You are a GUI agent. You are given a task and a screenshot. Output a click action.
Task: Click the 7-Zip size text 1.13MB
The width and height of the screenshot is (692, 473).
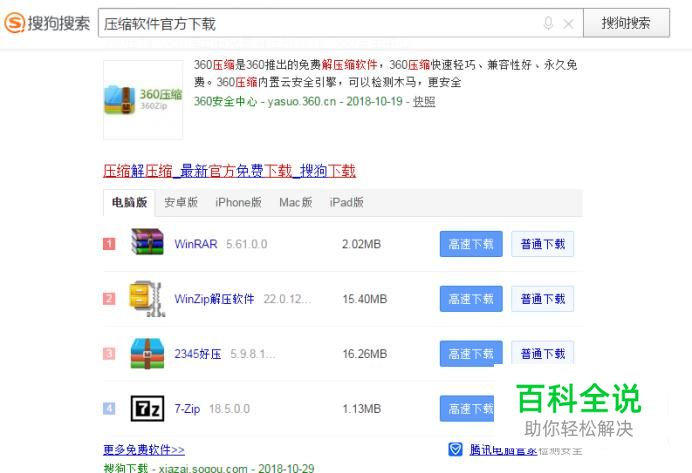pos(361,409)
